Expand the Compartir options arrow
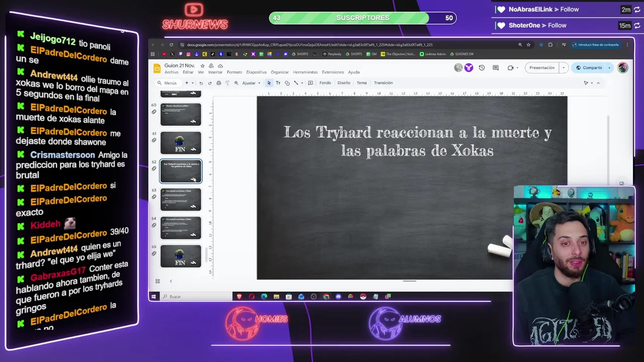The image size is (644, 362). point(609,68)
